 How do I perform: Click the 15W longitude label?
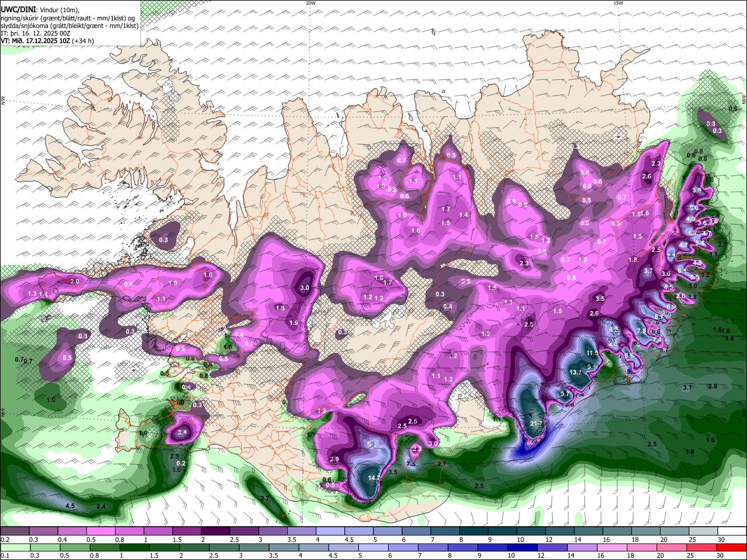618,3
